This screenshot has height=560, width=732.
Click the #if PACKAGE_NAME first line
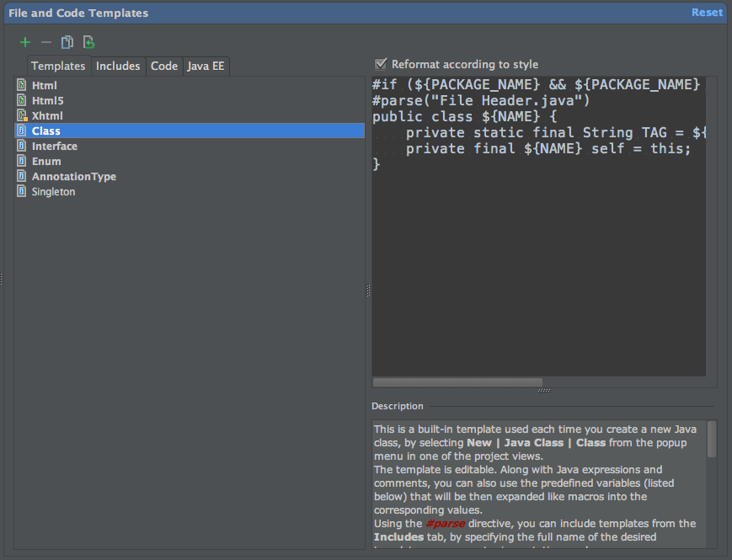(x=536, y=84)
